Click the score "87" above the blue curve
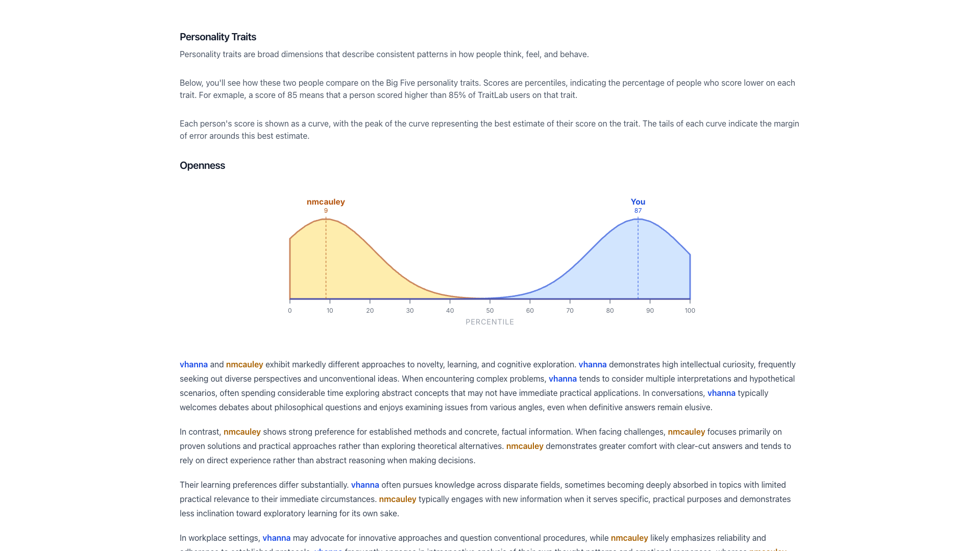The width and height of the screenshot is (980, 551). click(x=638, y=211)
